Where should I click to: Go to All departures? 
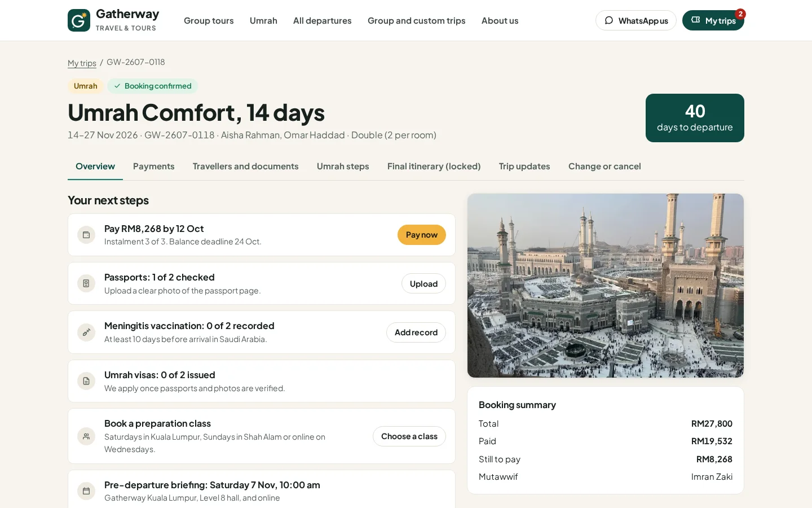point(323,20)
